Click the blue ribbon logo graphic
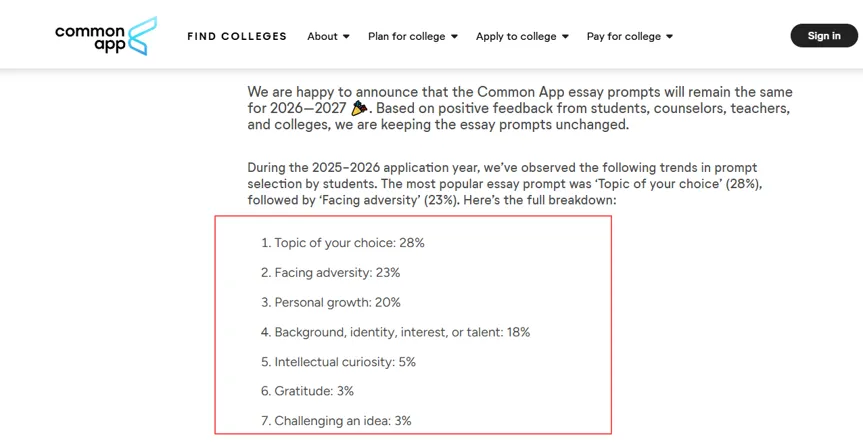Viewport: 863px width, 442px height. click(x=143, y=36)
